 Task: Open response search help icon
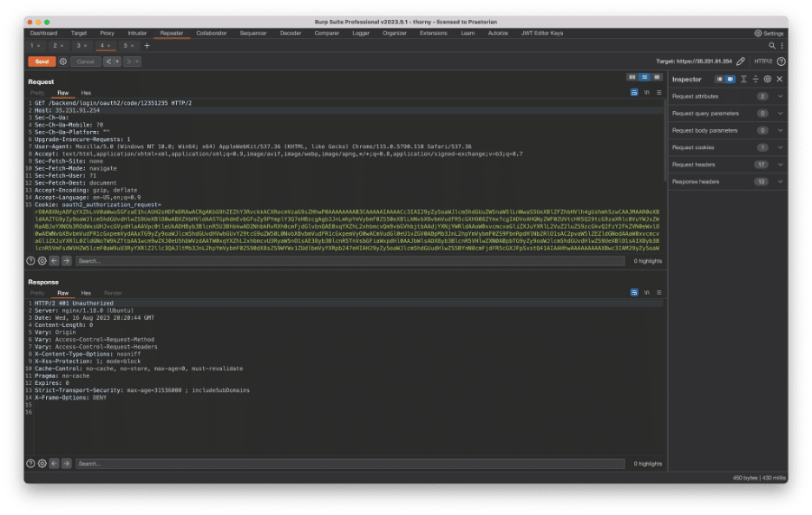pyautogui.click(x=30, y=464)
